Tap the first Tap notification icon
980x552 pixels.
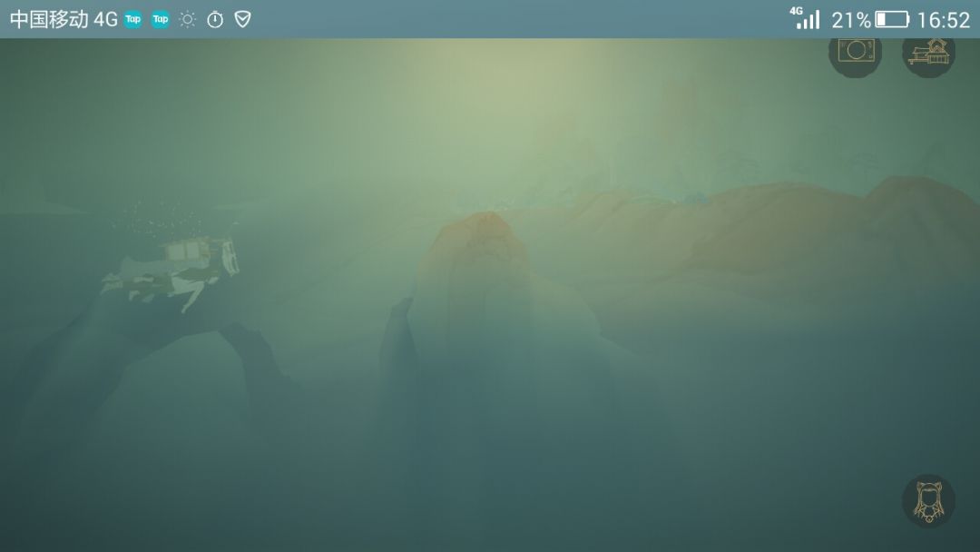[x=132, y=19]
